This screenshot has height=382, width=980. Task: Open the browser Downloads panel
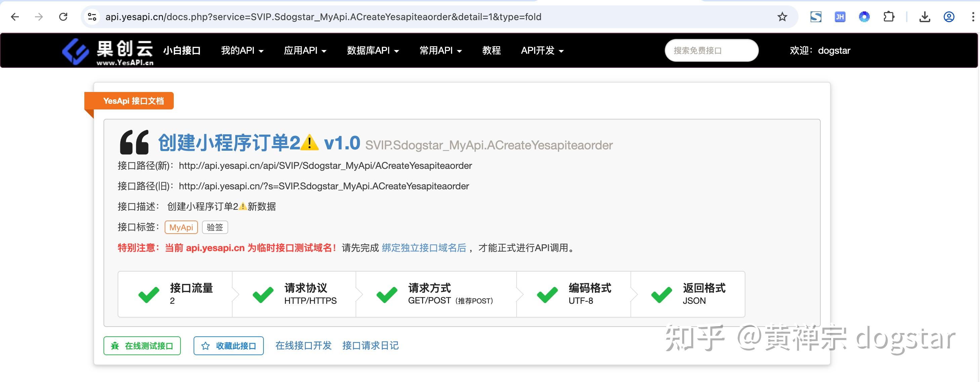point(924,17)
